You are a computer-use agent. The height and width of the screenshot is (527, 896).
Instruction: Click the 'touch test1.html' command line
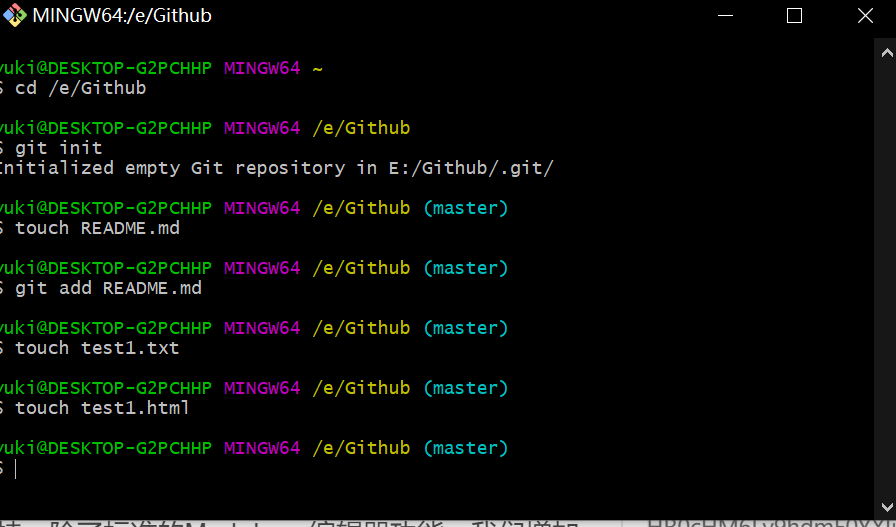(95, 408)
